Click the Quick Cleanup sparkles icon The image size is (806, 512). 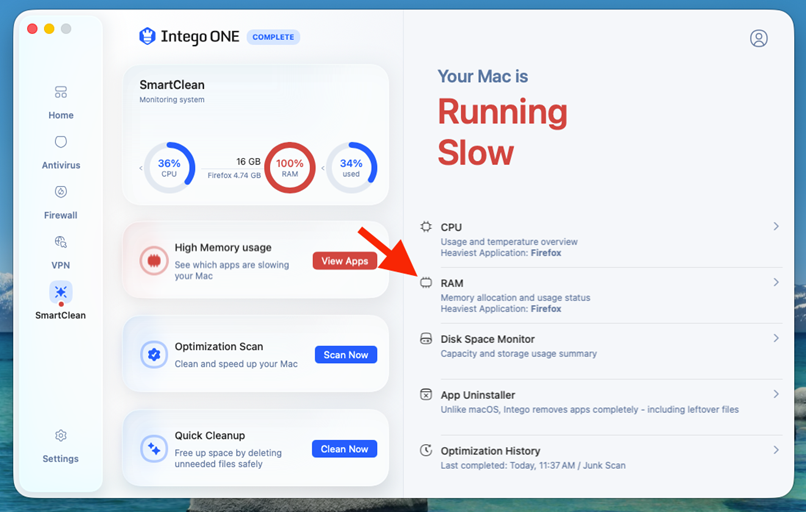pos(154,448)
